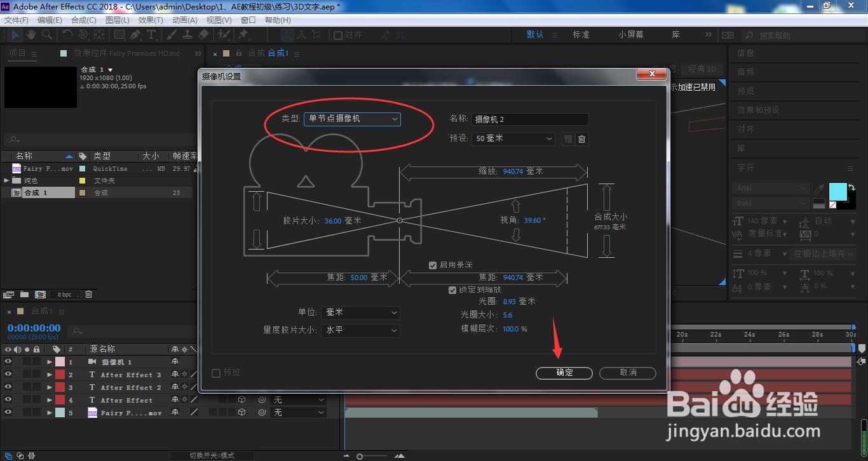The width and height of the screenshot is (868, 461).
Task: Delete the camera preset with trash icon
Action: [581, 138]
